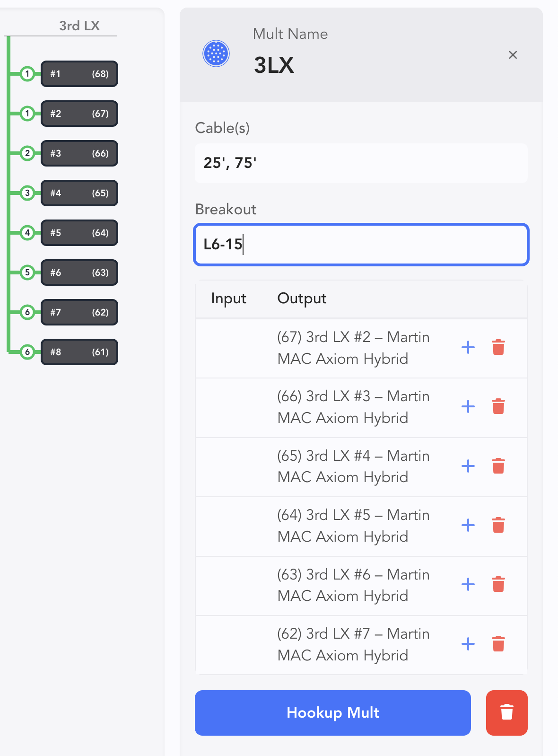
Task: Click the plus icon for 3rd LX #2
Action: 468,347
